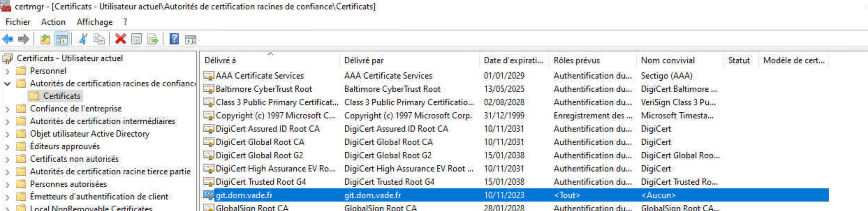Viewport: 868px width, 211px height.
Task: Open the Fichier menu
Action: [x=18, y=22]
